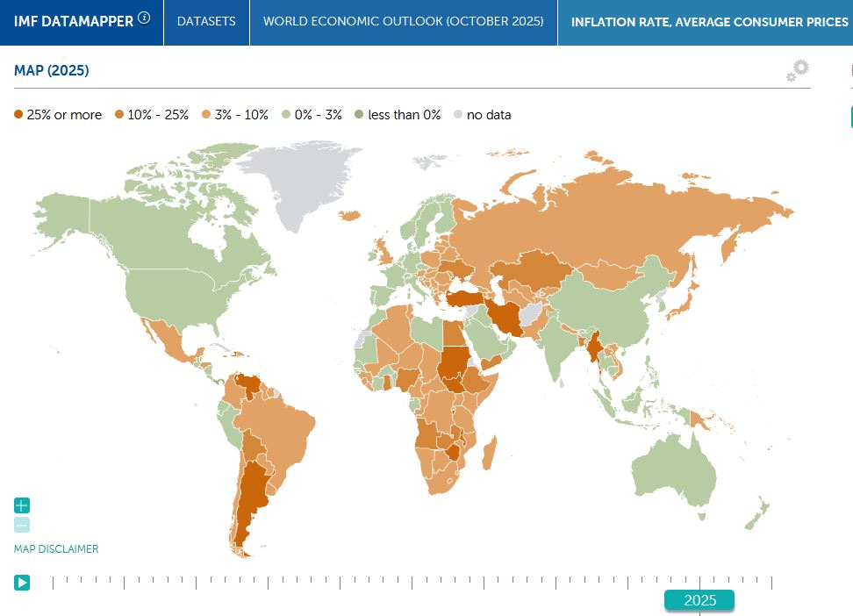Zoom out with the minus button
This screenshot has height=616, width=853.
(22, 525)
